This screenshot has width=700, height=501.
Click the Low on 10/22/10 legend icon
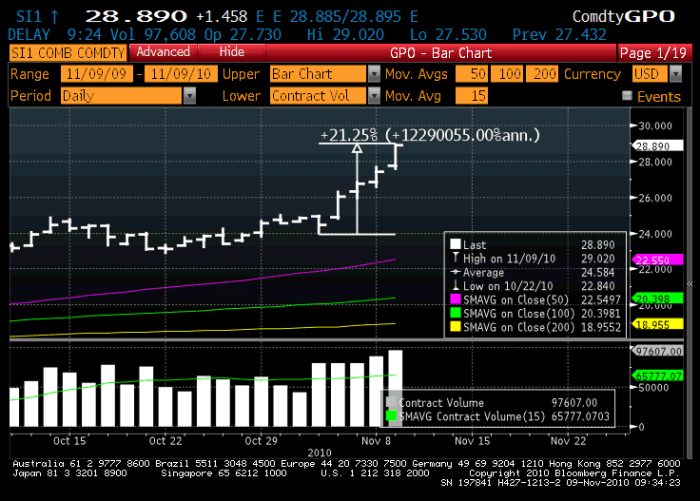(455, 285)
